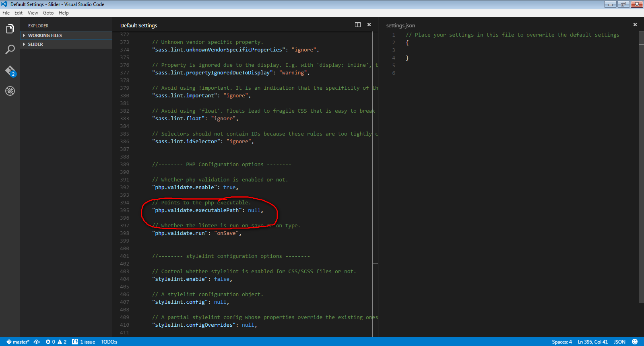
Task: Select the settings.json editor title
Action: (400, 25)
